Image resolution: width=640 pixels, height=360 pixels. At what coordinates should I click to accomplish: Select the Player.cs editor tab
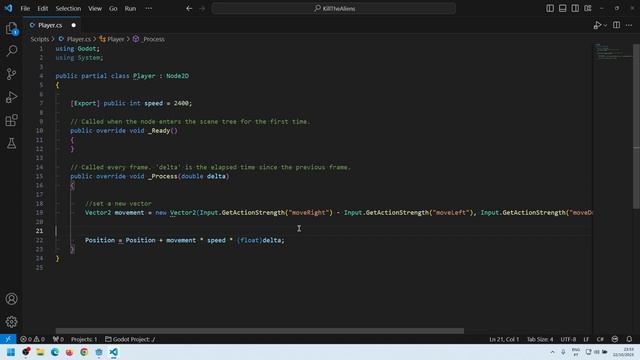click(x=51, y=25)
